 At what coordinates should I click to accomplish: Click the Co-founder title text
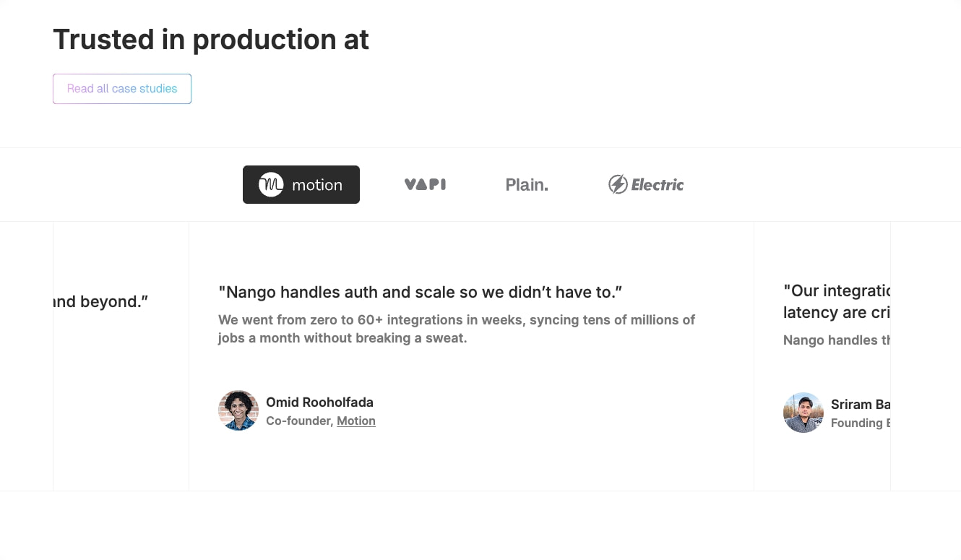click(x=300, y=421)
